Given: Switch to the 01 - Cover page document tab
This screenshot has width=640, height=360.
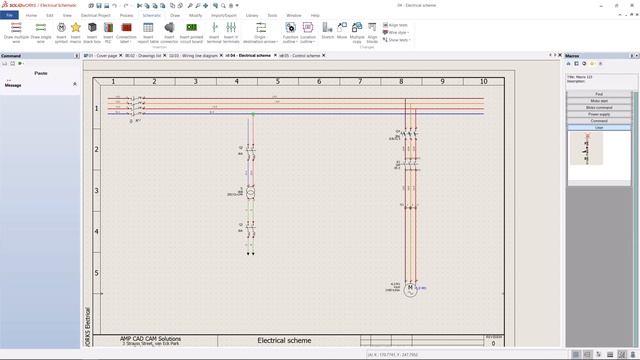Looking at the screenshot, I should [101, 56].
